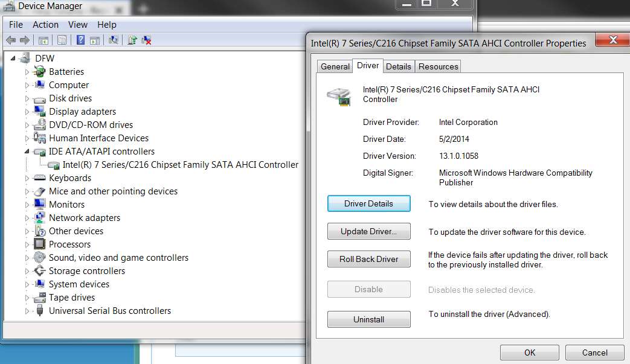Switch to the Resources tab
The height and width of the screenshot is (364, 630).
(438, 66)
